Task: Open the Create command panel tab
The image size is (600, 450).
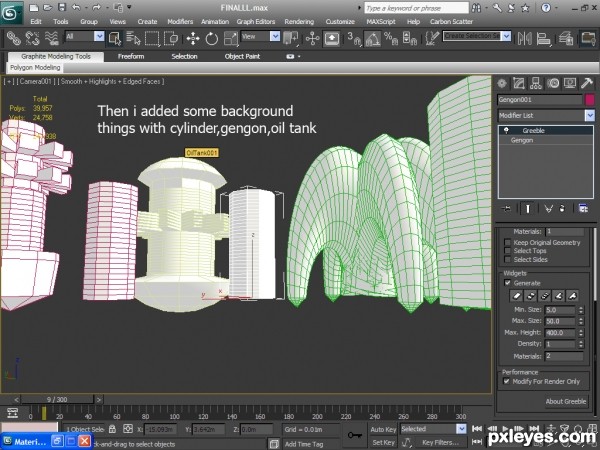Action: click(x=502, y=83)
